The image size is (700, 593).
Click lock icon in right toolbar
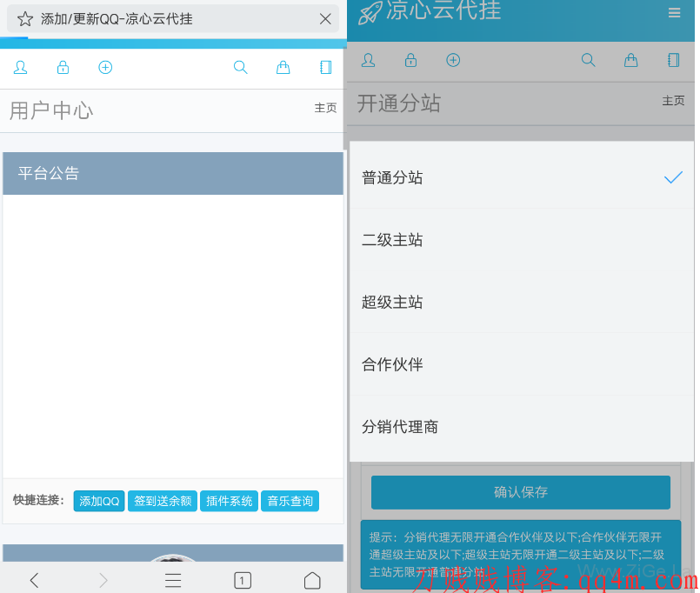410,60
